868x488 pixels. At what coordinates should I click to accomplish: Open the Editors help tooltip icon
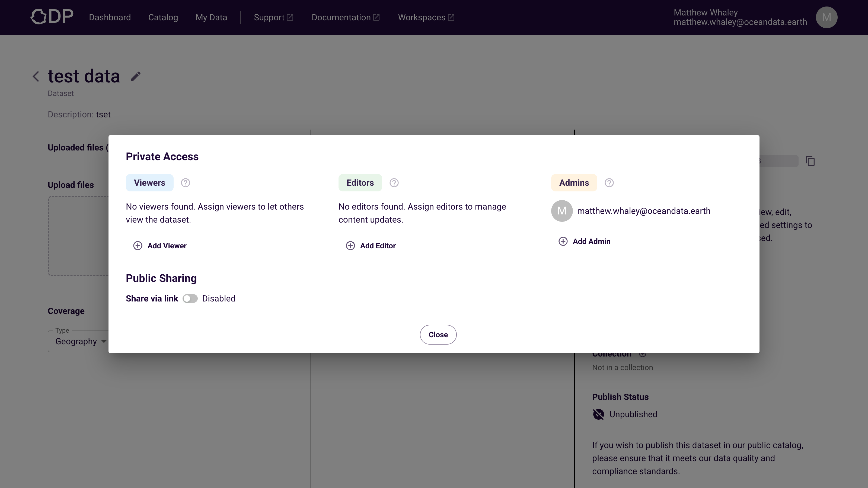point(394,182)
